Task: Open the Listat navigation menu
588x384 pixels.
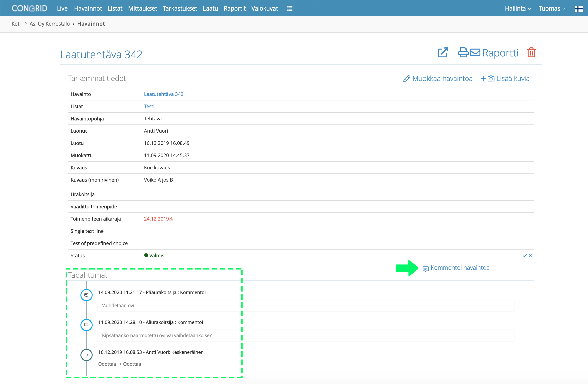Action: (x=115, y=8)
